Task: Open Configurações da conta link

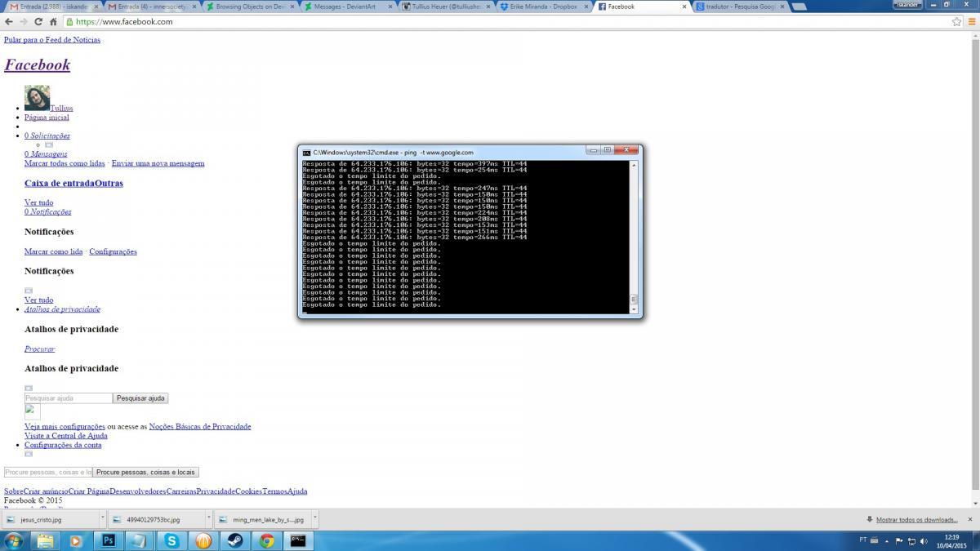Action: (63, 446)
